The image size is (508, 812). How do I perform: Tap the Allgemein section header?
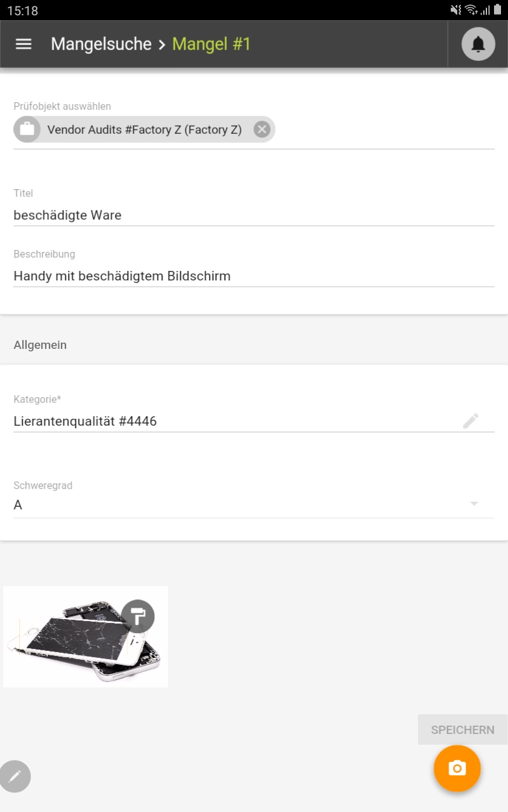click(x=40, y=345)
